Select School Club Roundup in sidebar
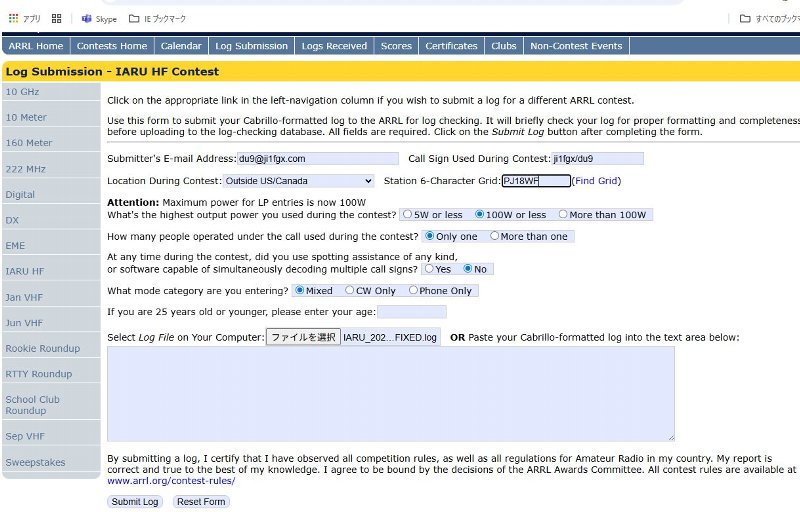800x512 pixels. click(33, 405)
